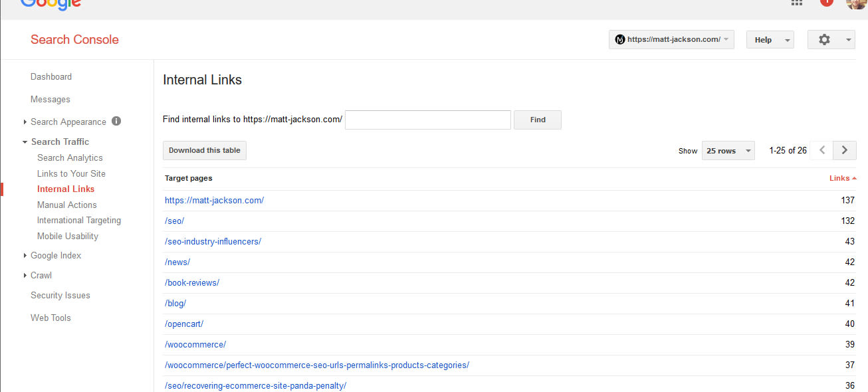Click the Target pages column header
This screenshot has width=868, height=392.
coord(189,178)
